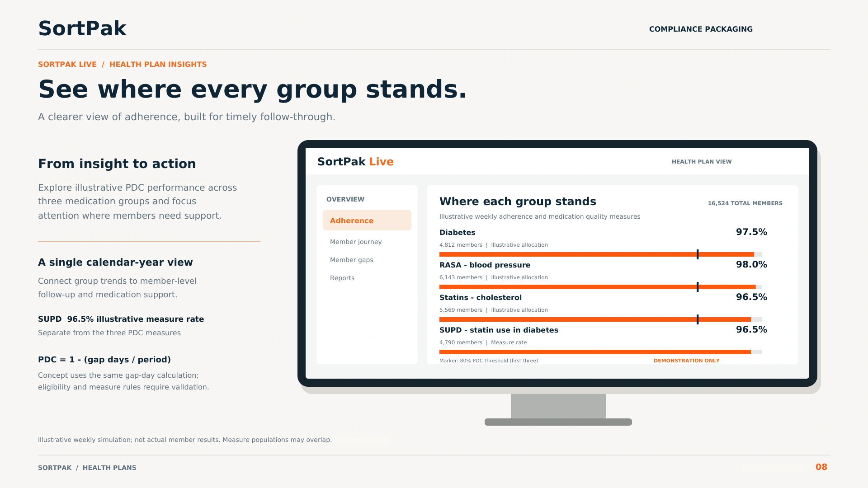
Task: Click '6,143 members | Illustrative allocation' text
Action: pos(494,277)
